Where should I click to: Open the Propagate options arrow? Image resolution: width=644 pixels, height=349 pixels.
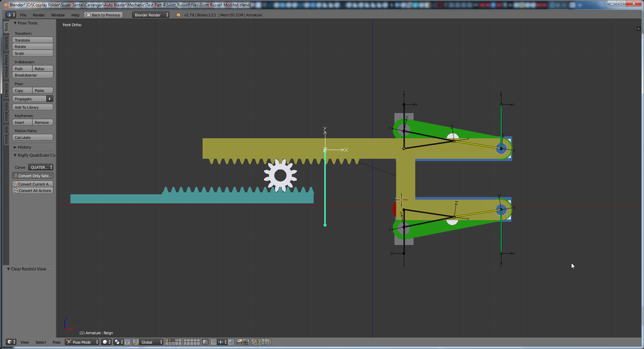[50, 99]
